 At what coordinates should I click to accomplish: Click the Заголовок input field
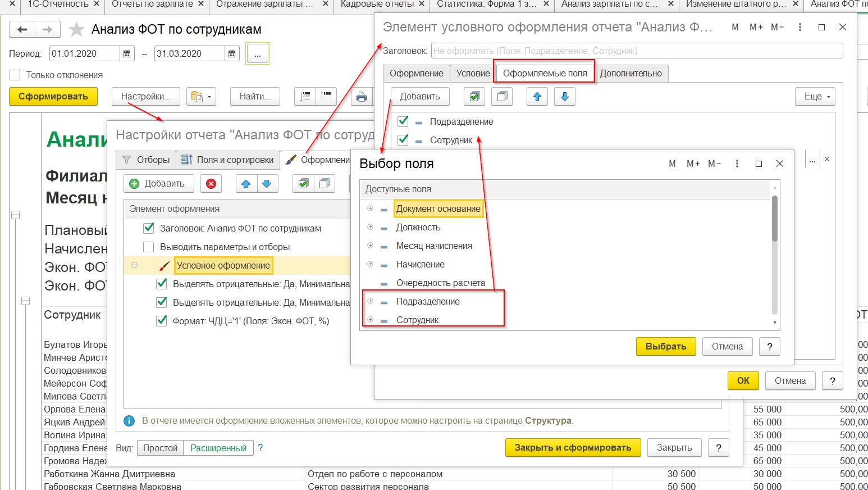[x=637, y=51]
